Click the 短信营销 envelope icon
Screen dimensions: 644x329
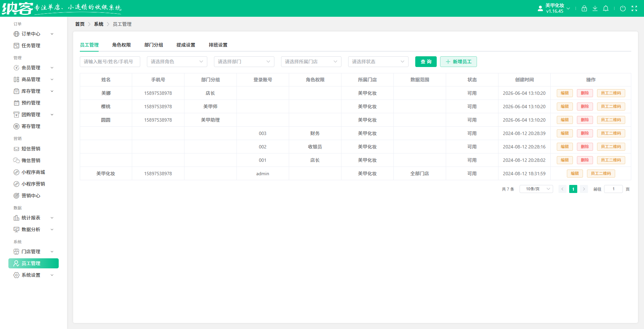(x=16, y=149)
